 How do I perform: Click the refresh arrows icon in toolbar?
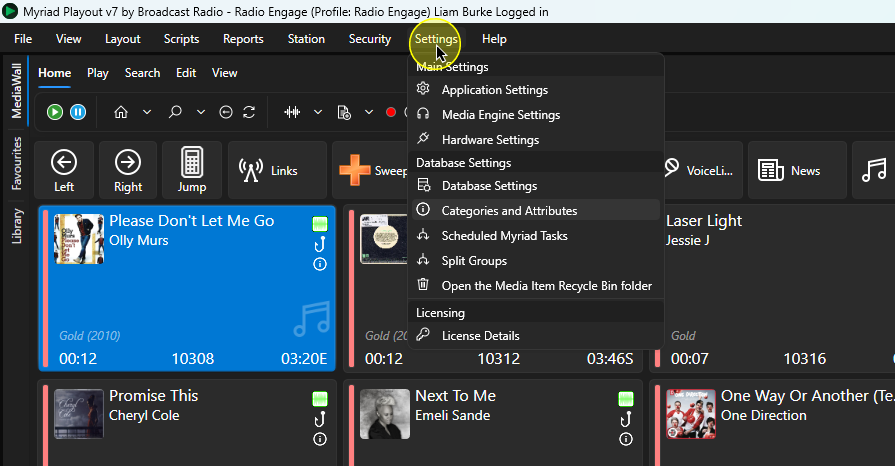click(x=249, y=112)
